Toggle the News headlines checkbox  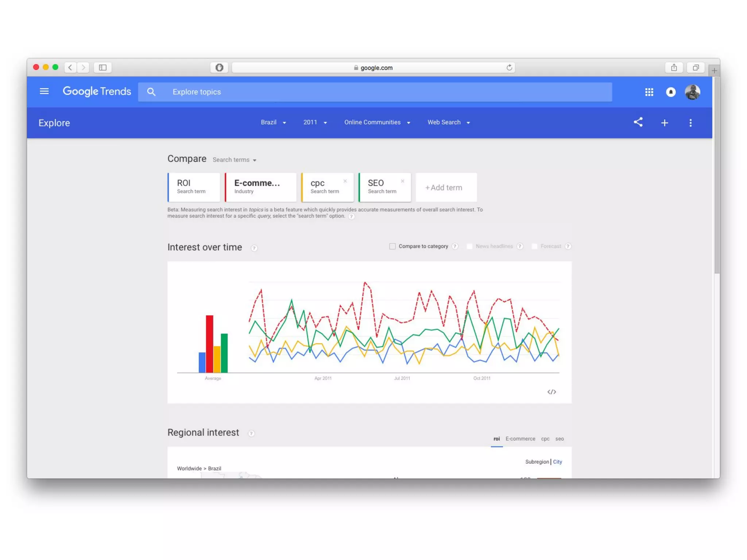tap(469, 246)
